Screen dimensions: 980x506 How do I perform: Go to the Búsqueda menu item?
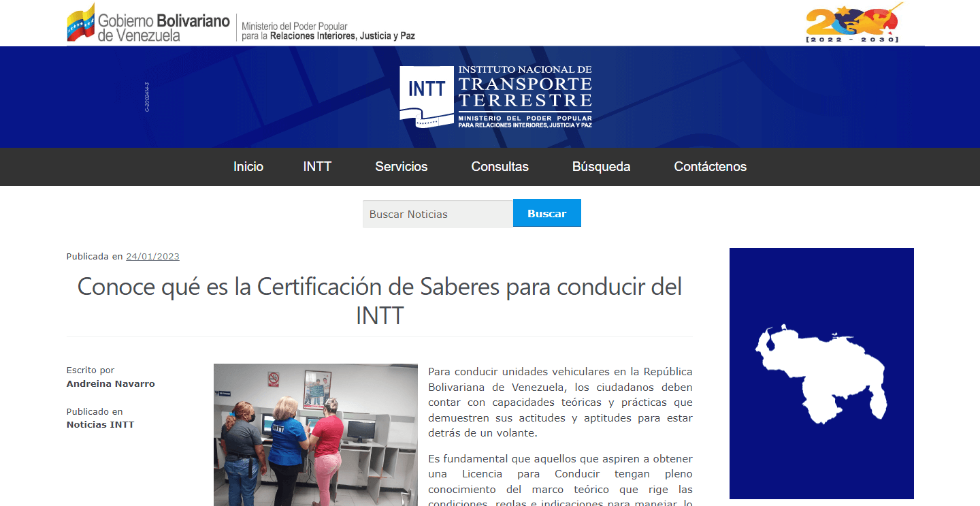point(601,167)
